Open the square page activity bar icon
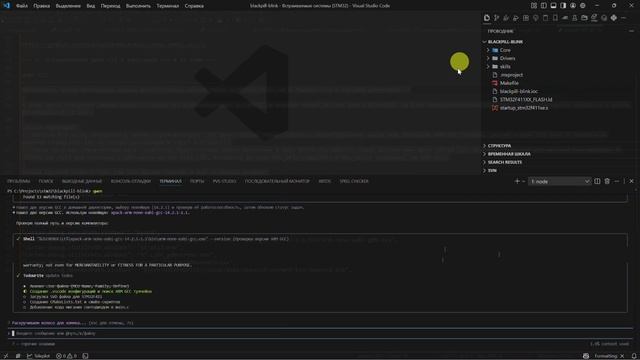640x360 pixels. tap(545, 18)
